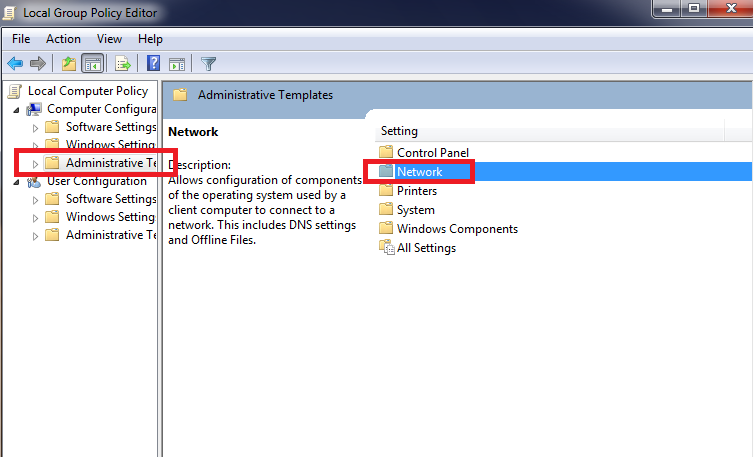Collapse the Computer Configuration tree node
The height and width of the screenshot is (457, 755).
pos(16,110)
